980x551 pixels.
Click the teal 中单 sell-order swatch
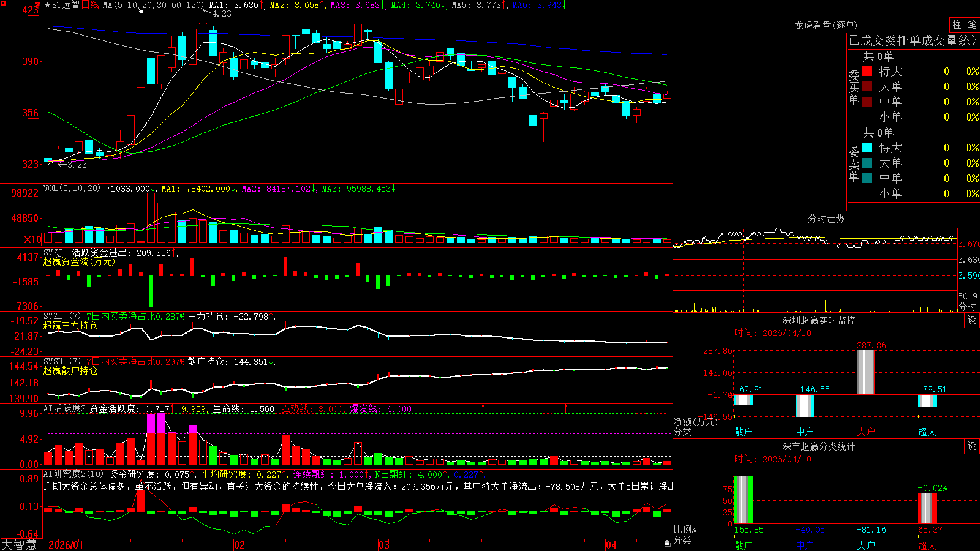pyautogui.click(x=867, y=178)
